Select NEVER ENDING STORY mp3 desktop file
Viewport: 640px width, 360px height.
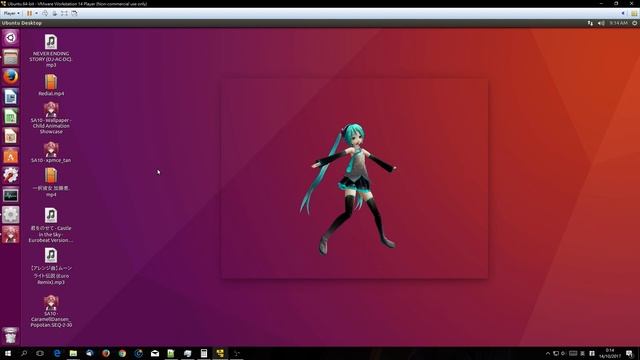click(51, 51)
